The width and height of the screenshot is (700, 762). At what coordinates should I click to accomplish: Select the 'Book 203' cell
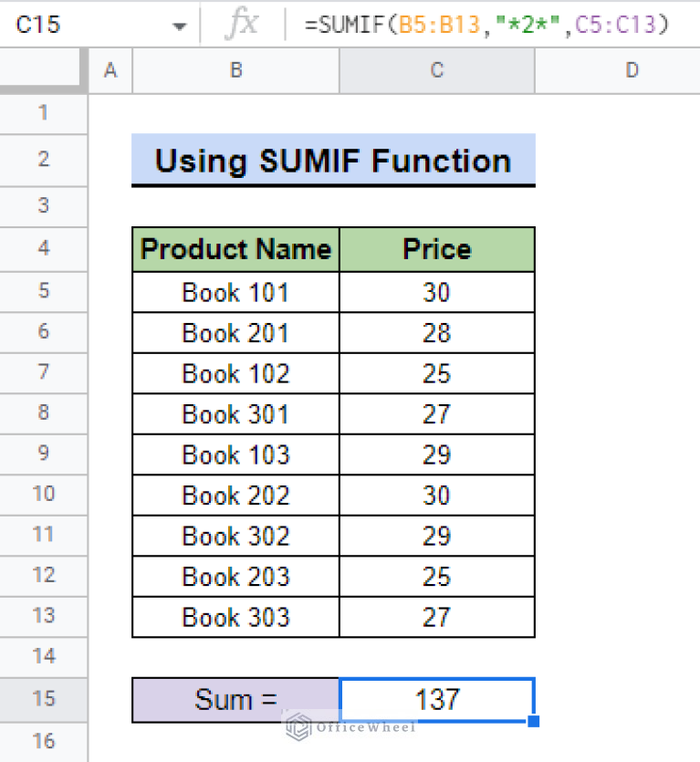235,577
